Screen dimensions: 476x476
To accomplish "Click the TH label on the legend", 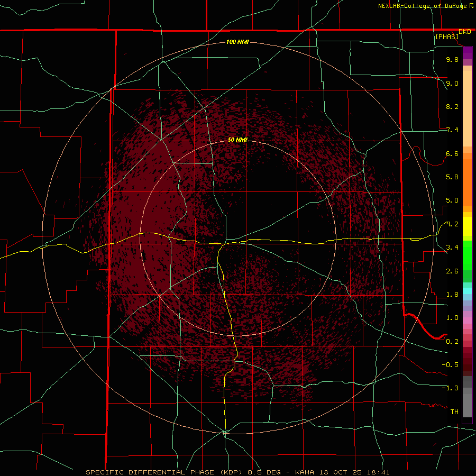I will [454, 412].
